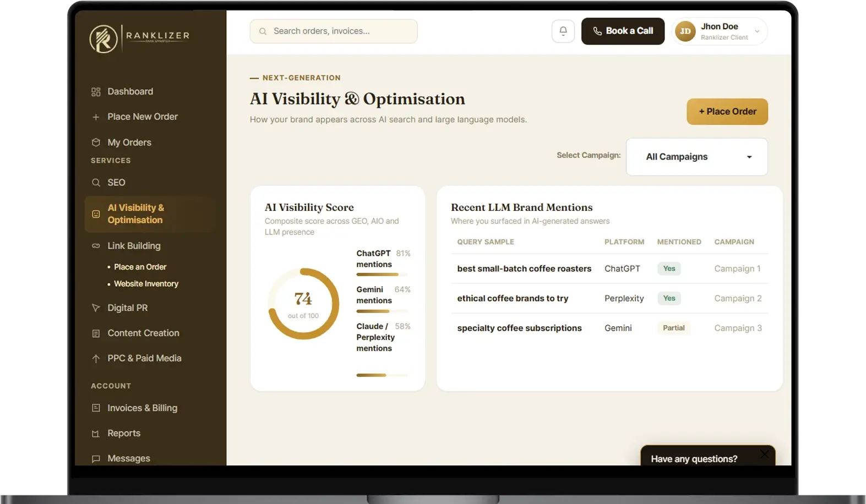This screenshot has height=504, width=866.
Task: Select the ethical coffee brands to try query
Action: tap(513, 299)
